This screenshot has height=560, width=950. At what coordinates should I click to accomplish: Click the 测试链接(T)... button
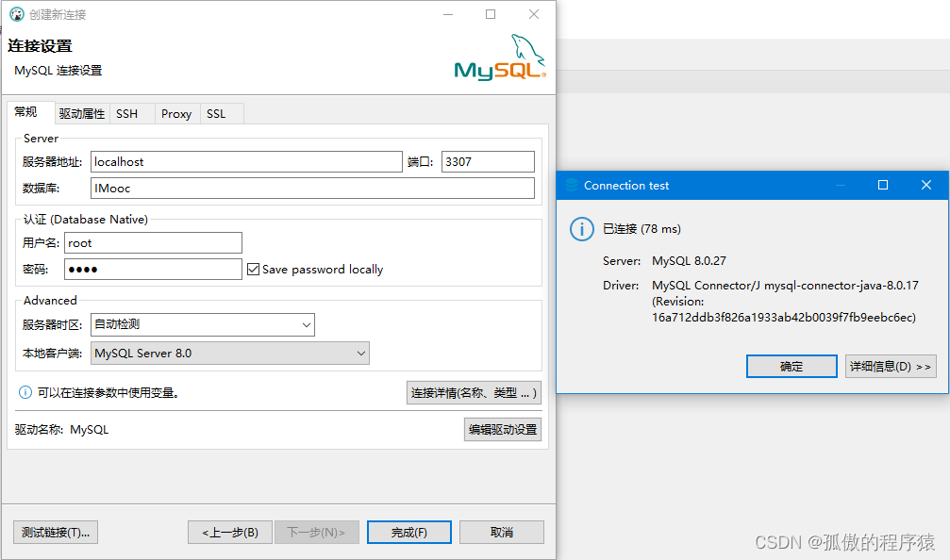coord(56,532)
